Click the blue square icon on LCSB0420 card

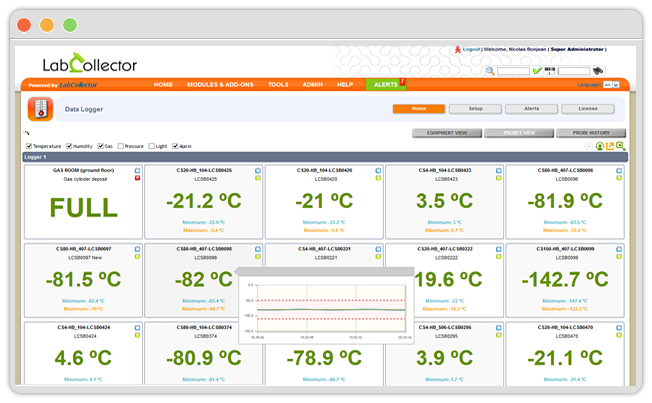(x=378, y=171)
